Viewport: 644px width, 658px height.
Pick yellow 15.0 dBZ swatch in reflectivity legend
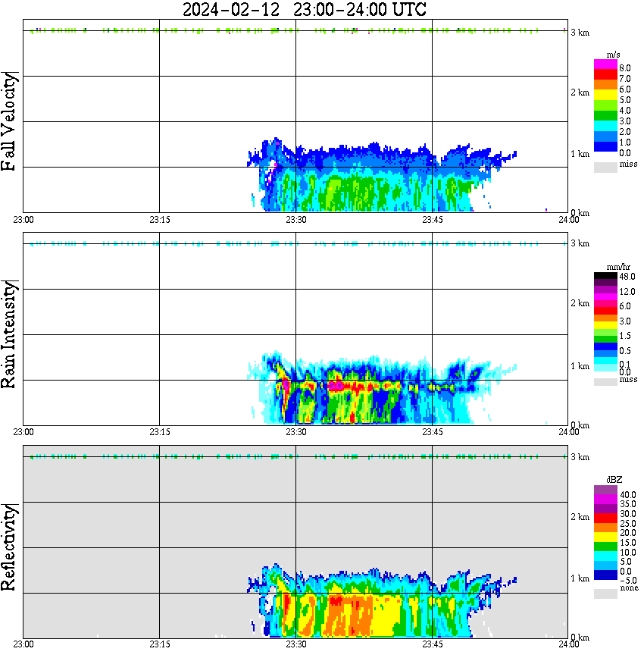(605, 537)
